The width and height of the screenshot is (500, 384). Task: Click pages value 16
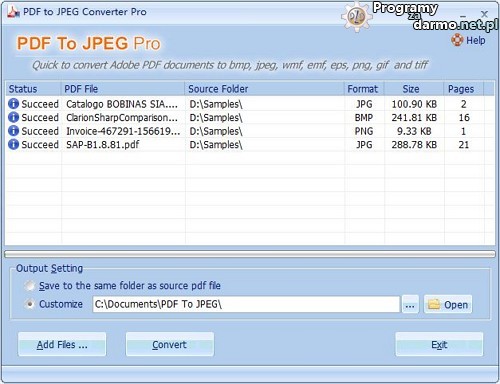(464, 118)
